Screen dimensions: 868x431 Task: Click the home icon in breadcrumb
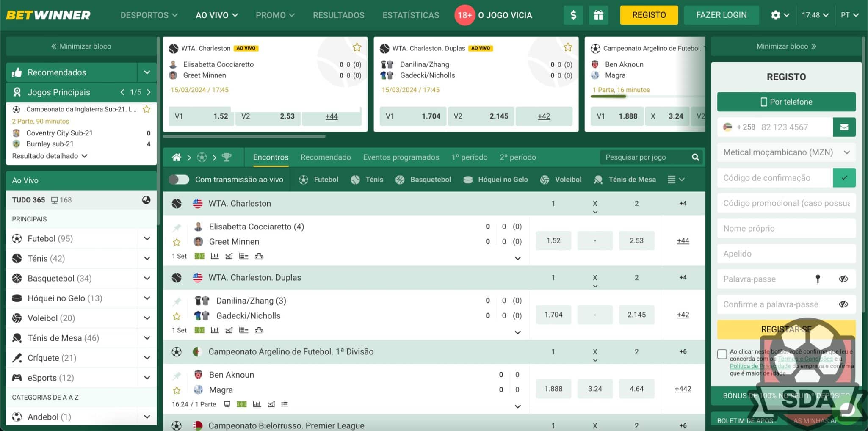coord(177,157)
